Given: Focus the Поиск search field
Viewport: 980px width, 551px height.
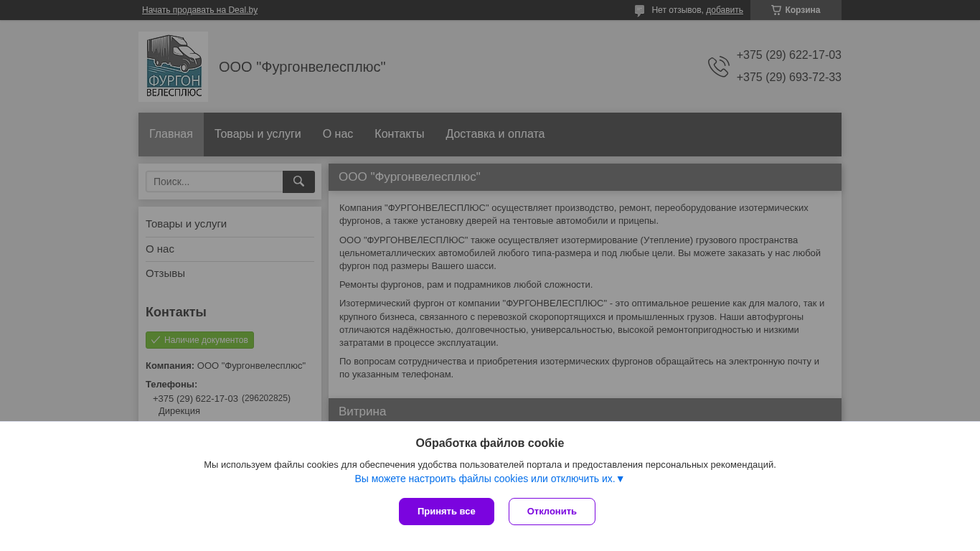Looking at the screenshot, I should click(215, 182).
